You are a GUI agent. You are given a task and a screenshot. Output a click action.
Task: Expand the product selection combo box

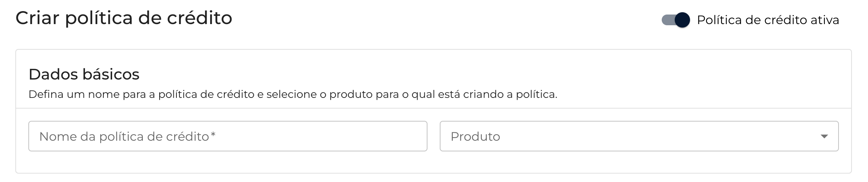click(639, 136)
